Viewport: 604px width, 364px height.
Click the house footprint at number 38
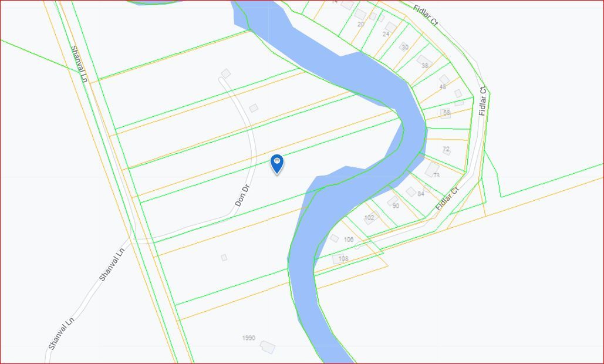[x=423, y=60]
